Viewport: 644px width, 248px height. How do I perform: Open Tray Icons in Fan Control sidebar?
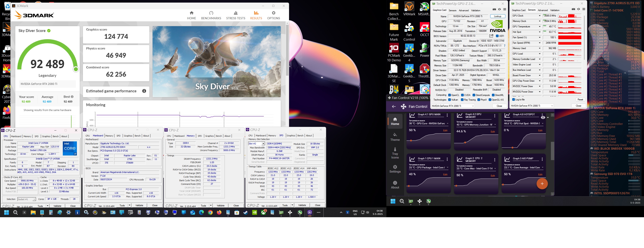(395, 153)
